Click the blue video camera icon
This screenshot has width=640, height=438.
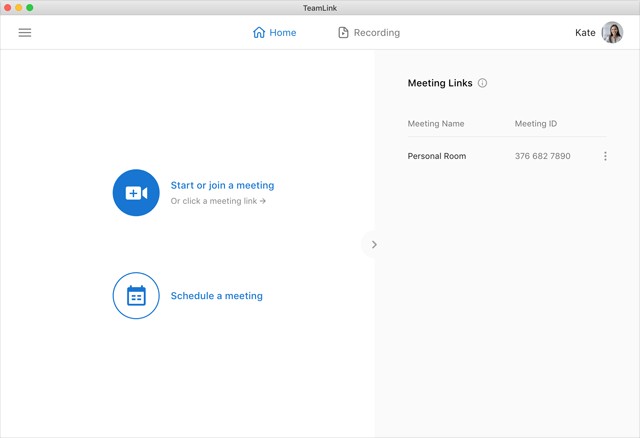(x=136, y=193)
